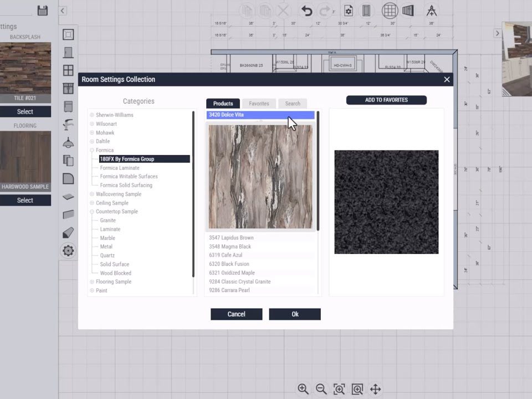Switch to the Favorites tab
Image resolution: width=532 pixels, height=399 pixels.
pos(259,104)
